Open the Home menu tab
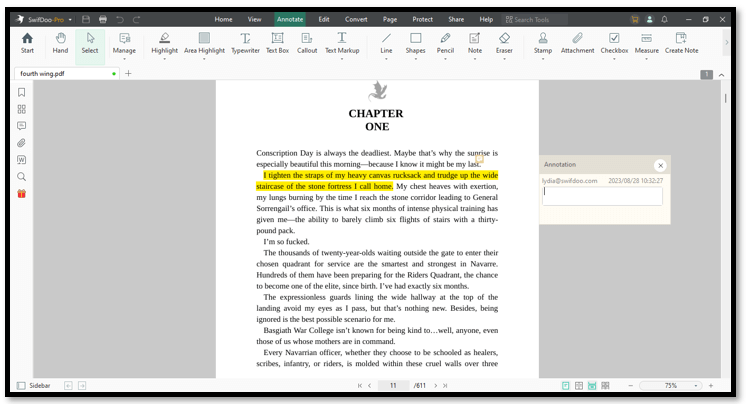The height and width of the screenshot is (404, 746). click(223, 19)
